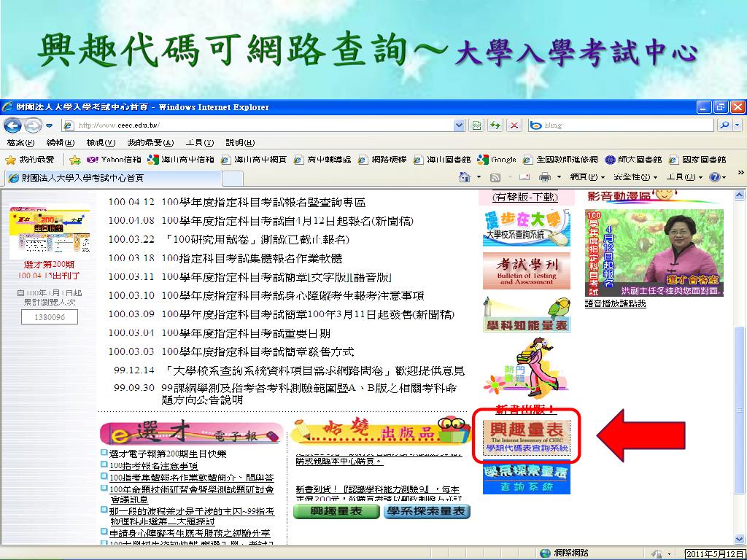Open the 檢視(V) menu
Screen dimensions: 747x560
point(101,143)
